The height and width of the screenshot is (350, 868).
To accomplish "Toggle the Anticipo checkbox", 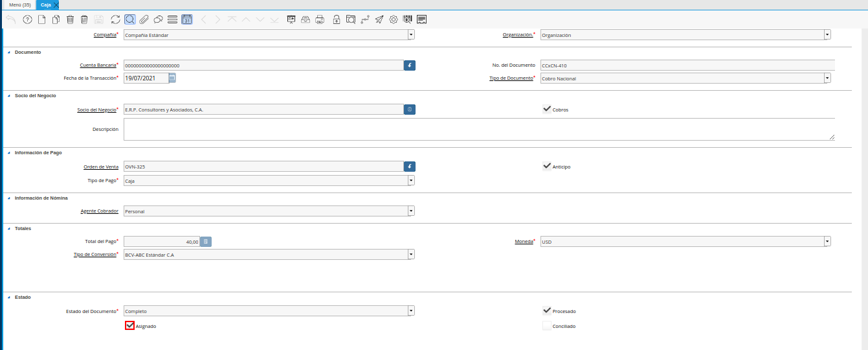I will (547, 167).
